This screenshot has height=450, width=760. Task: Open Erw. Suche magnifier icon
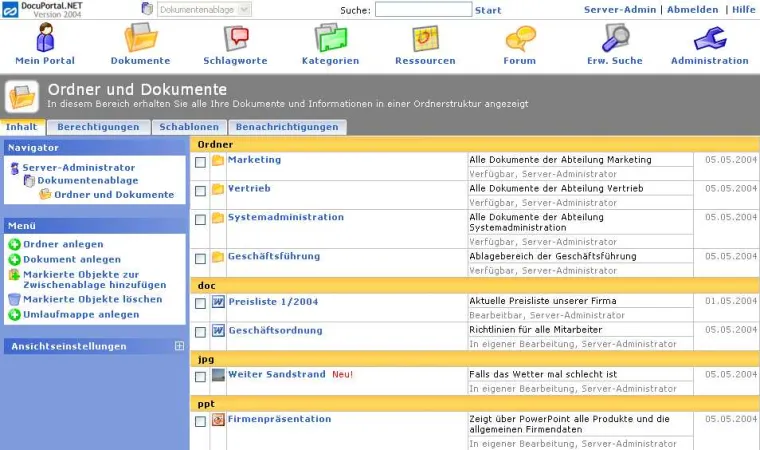pos(614,39)
